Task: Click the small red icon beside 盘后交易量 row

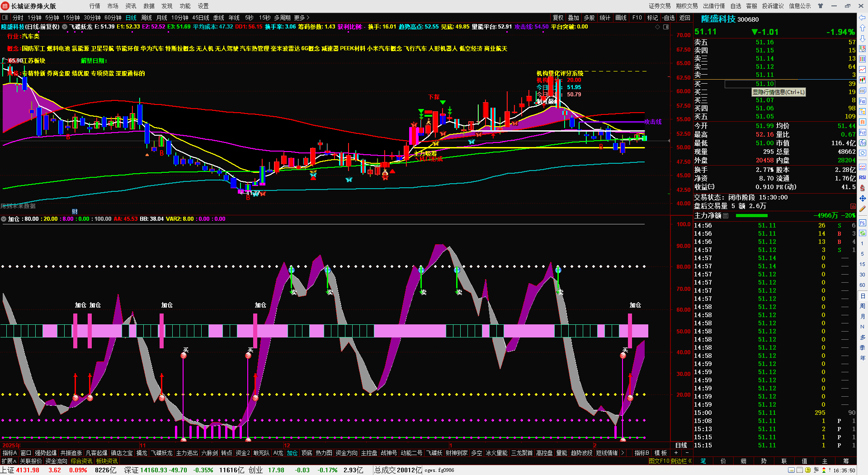Action: click(x=853, y=206)
